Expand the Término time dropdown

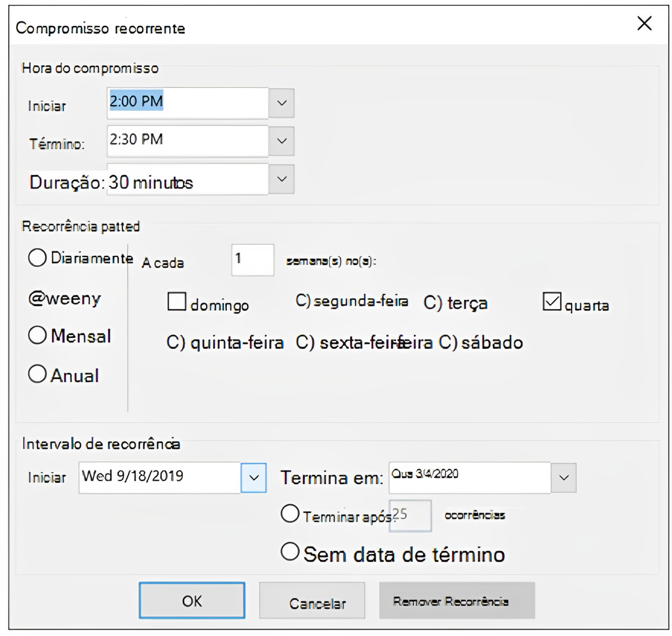tap(281, 141)
